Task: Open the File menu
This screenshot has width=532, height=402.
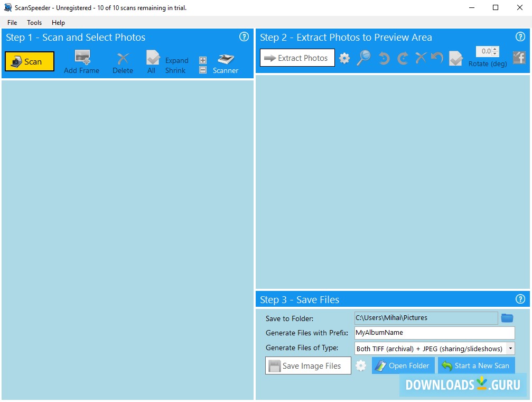Action: pos(12,22)
